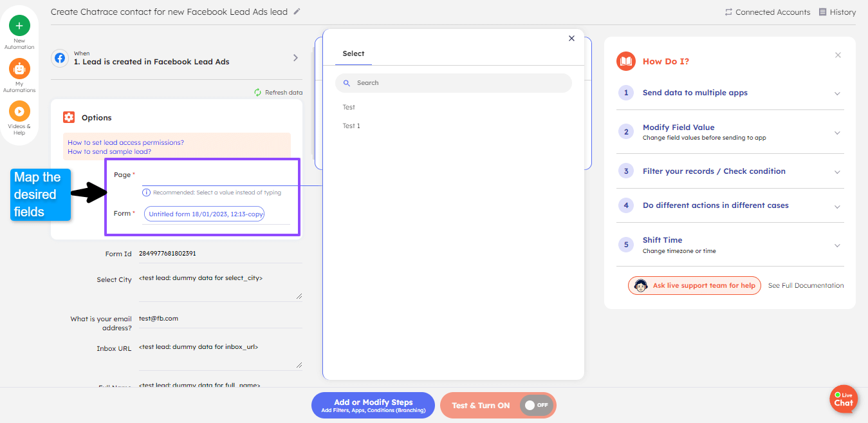Click the Refresh data icon

point(256,92)
